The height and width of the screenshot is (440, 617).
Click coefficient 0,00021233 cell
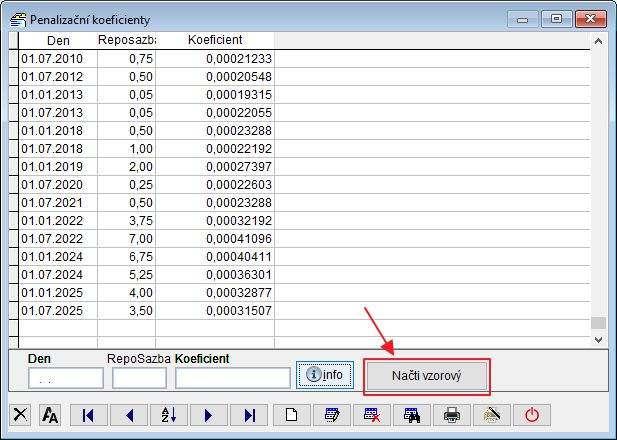[x=215, y=59]
